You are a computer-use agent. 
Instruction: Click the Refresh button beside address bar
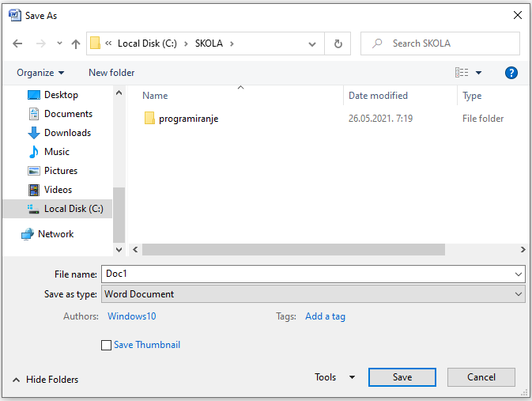338,44
